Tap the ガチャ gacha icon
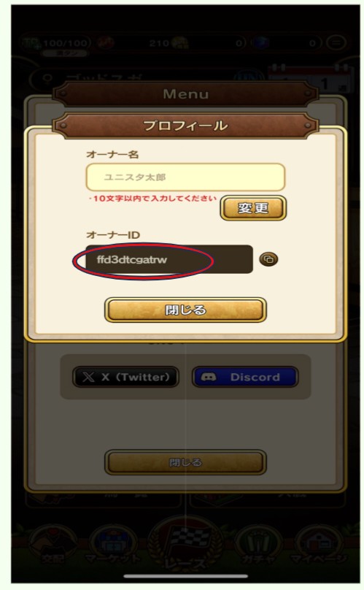 tap(257, 546)
